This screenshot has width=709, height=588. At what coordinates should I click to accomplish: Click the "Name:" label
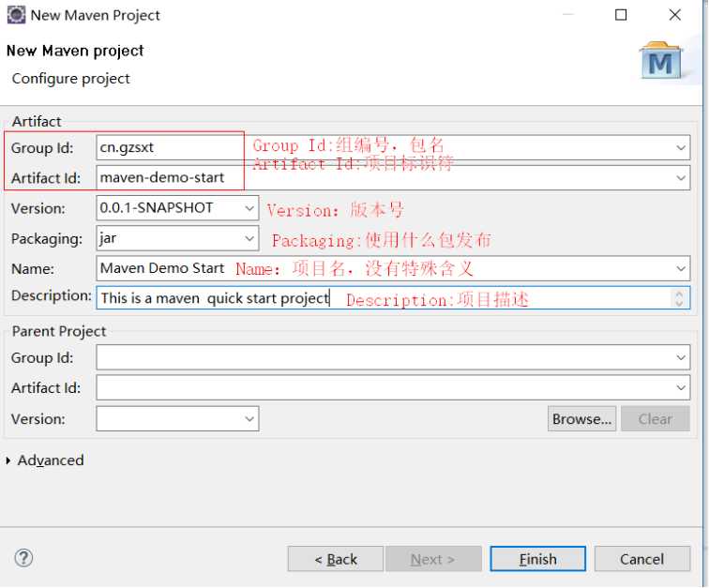click(33, 269)
